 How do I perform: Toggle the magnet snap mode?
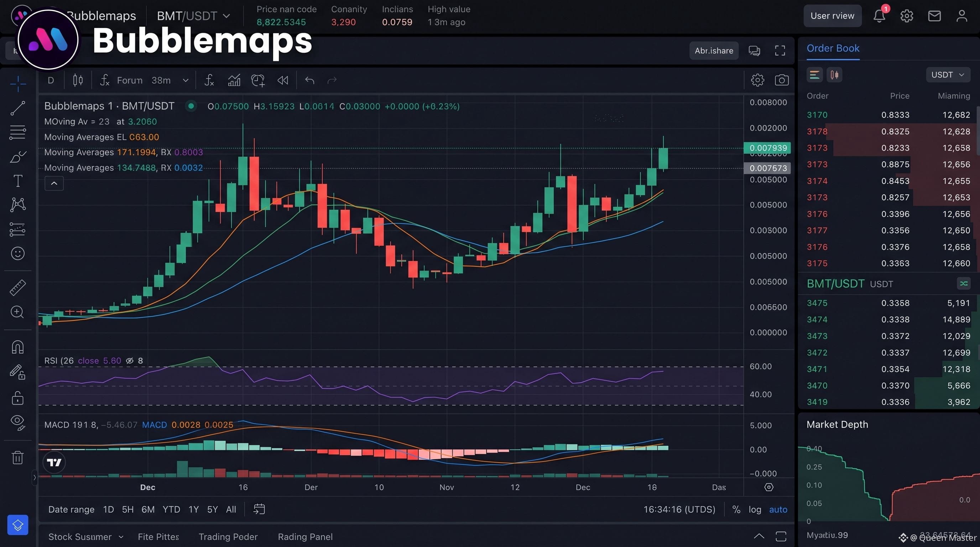coord(18,347)
